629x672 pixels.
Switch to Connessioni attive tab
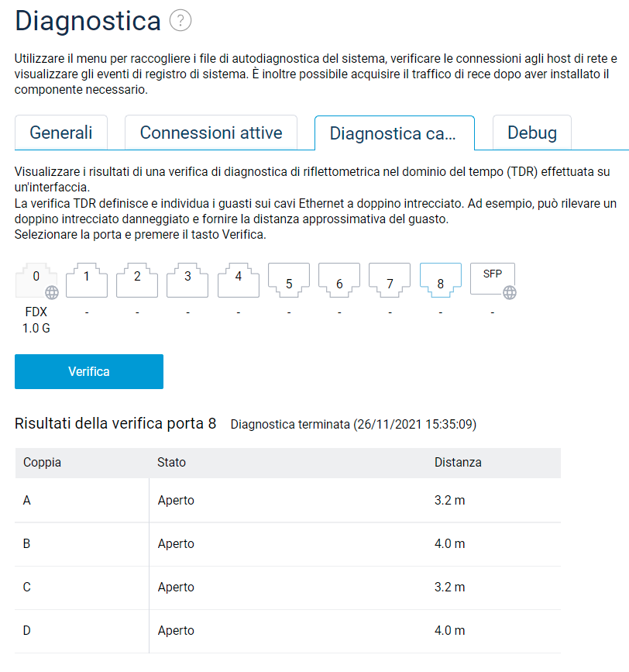[x=211, y=133]
